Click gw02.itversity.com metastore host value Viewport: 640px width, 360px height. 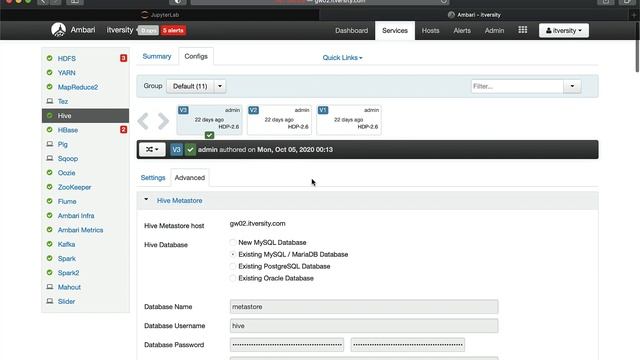[x=258, y=223]
